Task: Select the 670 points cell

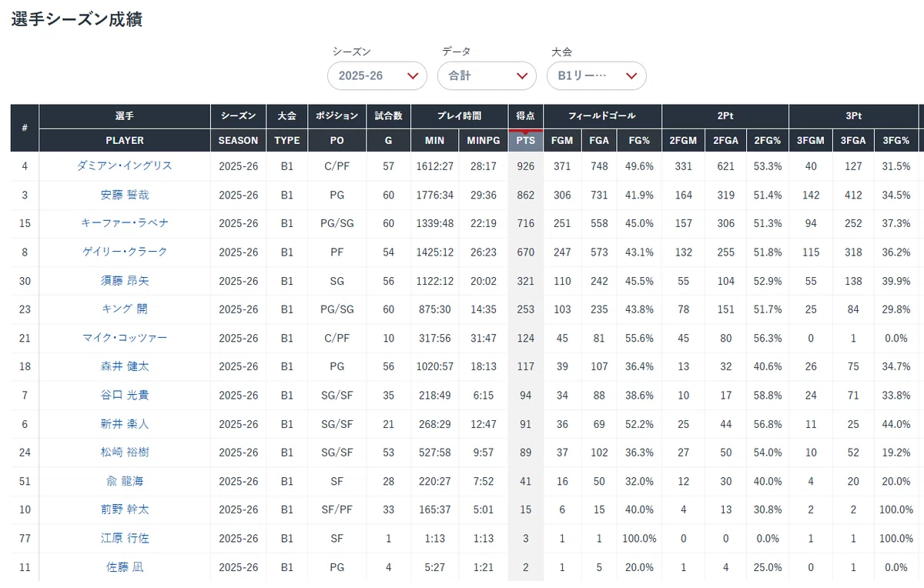Action: (526, 252)
